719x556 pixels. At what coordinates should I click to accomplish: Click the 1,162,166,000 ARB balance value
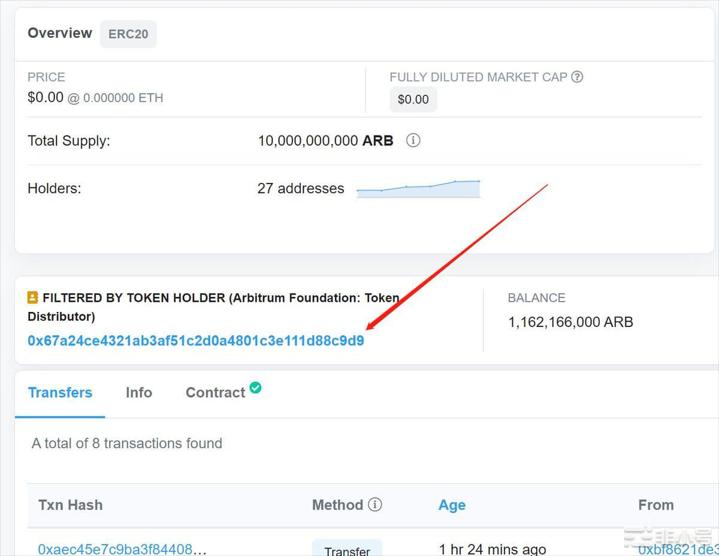click(570, 322)
